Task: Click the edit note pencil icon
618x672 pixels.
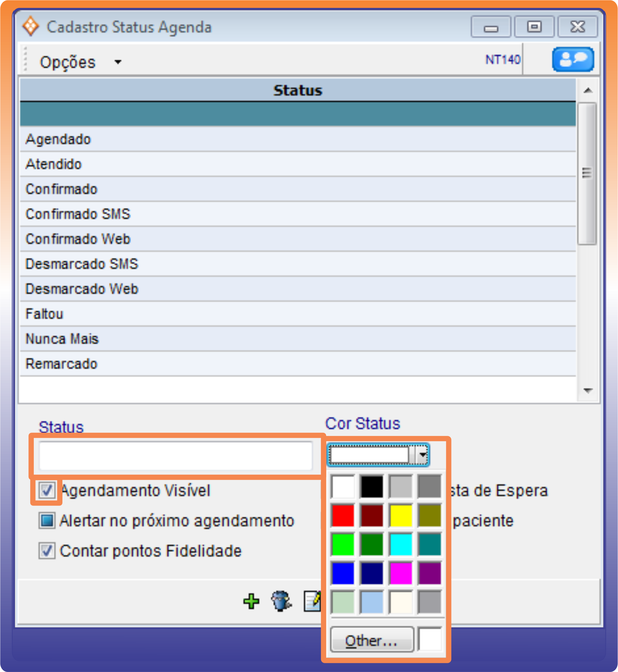Action: [x=312, y=601]
